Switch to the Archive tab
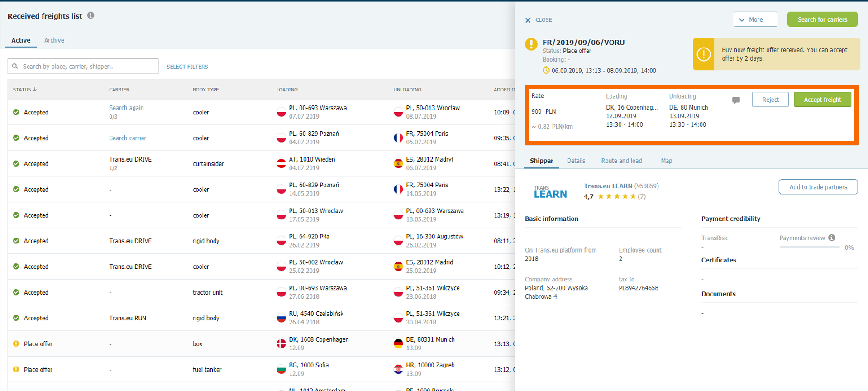Screen dimensions: 868x391 tap(54, 40)
